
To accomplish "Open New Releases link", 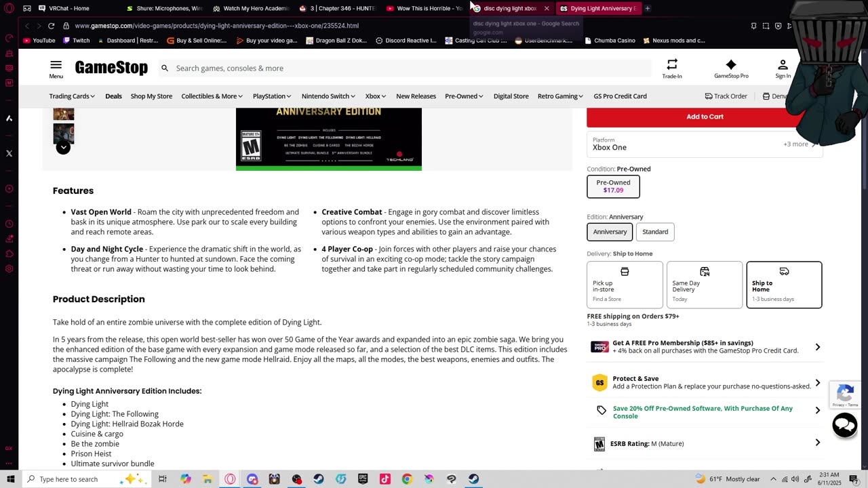I will 416,96.
